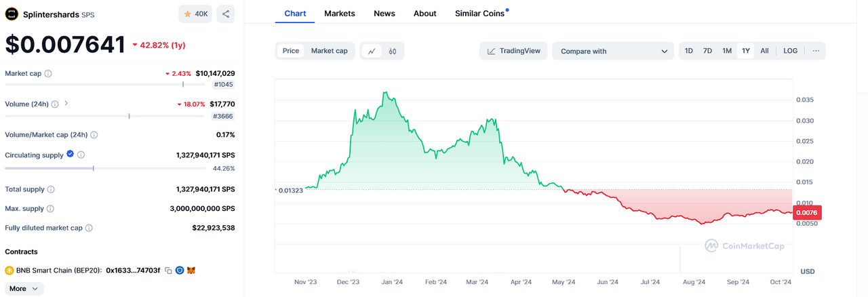
Task: Switch chart to Market cap
Action: pyautogui.click(x=329, y=51)
